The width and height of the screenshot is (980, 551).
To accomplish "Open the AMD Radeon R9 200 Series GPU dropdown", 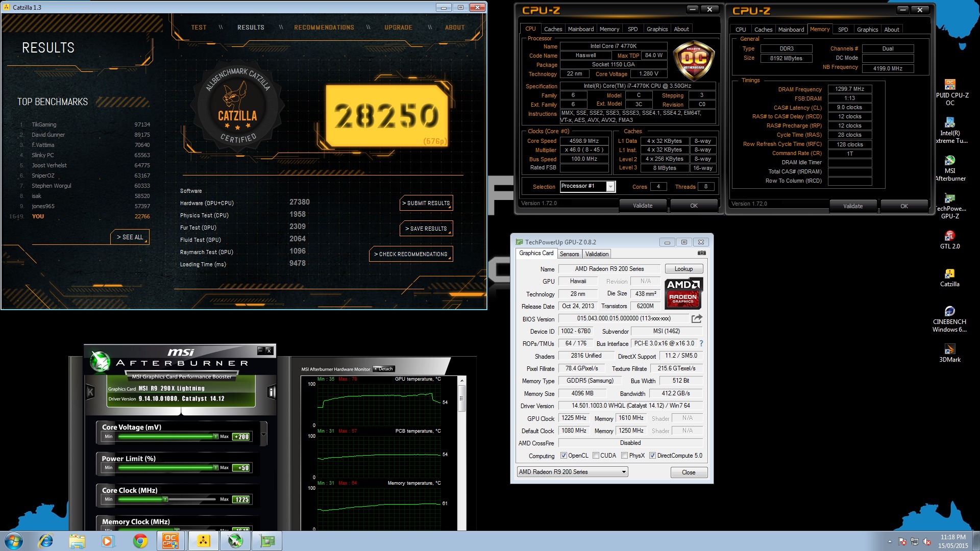I will pos(572,472).
